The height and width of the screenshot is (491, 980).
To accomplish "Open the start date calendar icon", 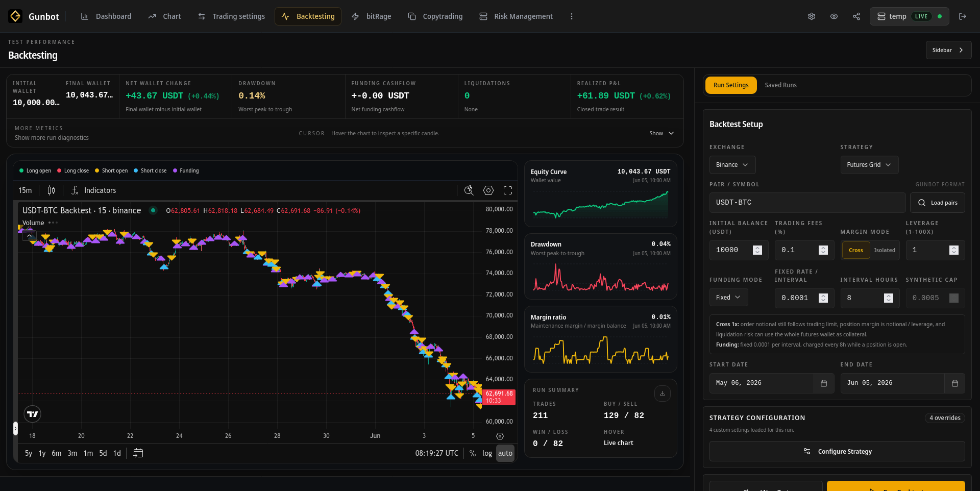I will [824, 383].
